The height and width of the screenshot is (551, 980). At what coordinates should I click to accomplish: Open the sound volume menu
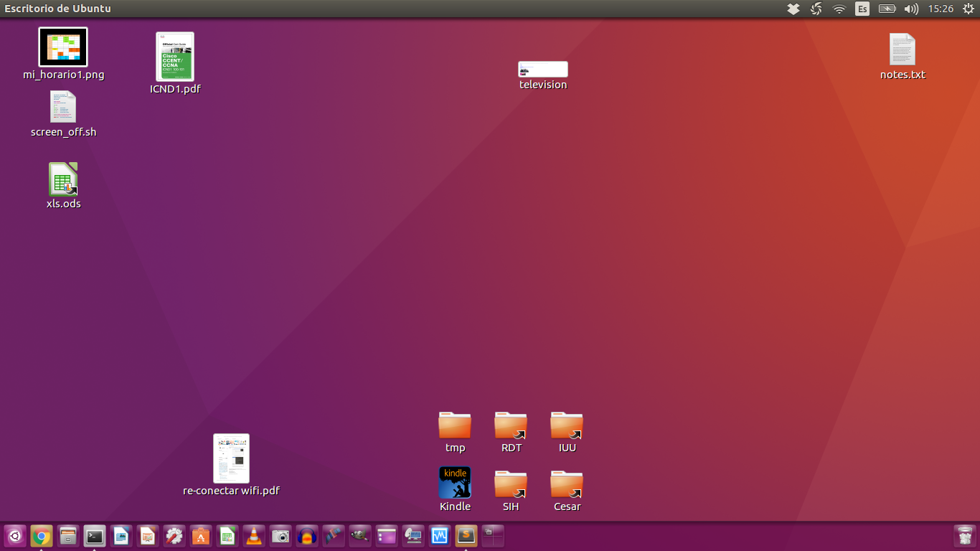(911, 9)
